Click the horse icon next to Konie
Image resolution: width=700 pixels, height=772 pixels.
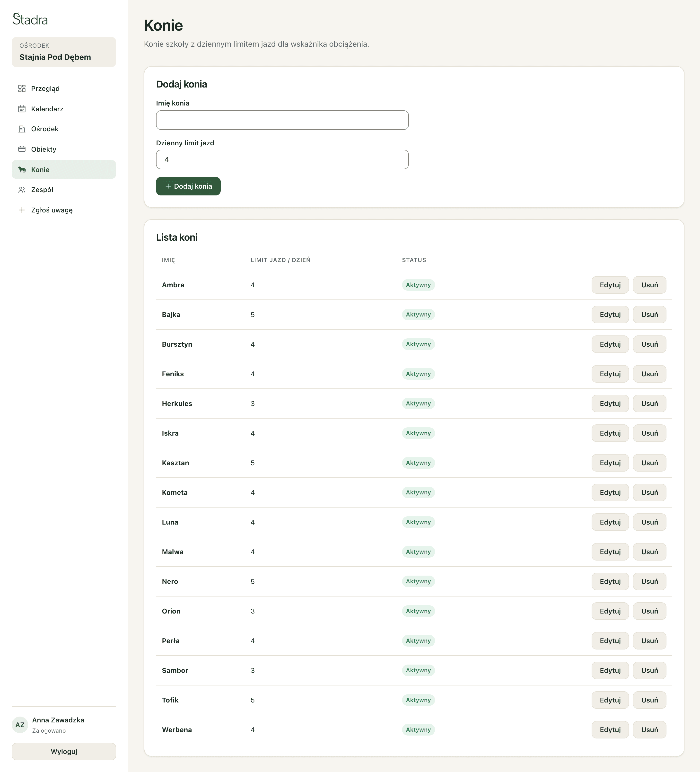[x=22, y=170]
